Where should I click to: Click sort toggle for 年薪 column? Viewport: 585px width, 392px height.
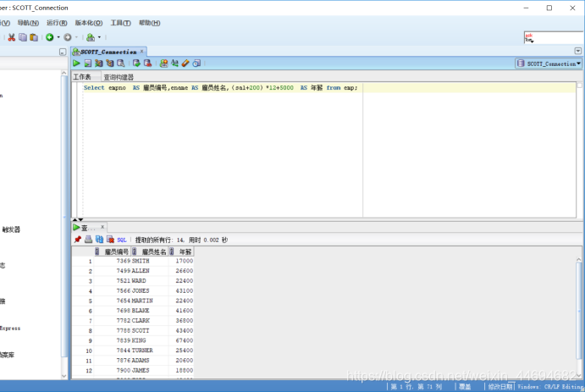pos(172,251)
